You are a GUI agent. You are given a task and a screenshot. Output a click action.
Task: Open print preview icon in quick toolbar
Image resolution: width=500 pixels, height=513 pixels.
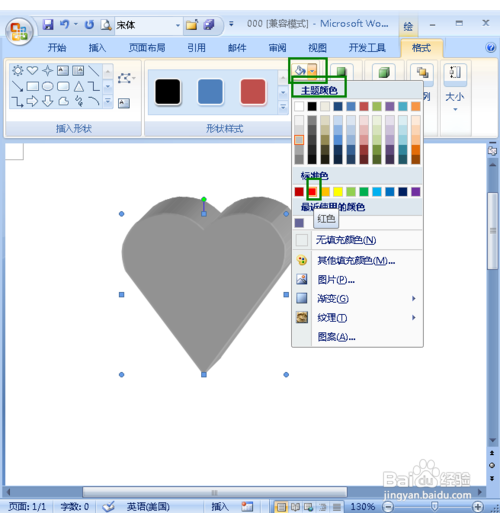(x=106, y=25)
